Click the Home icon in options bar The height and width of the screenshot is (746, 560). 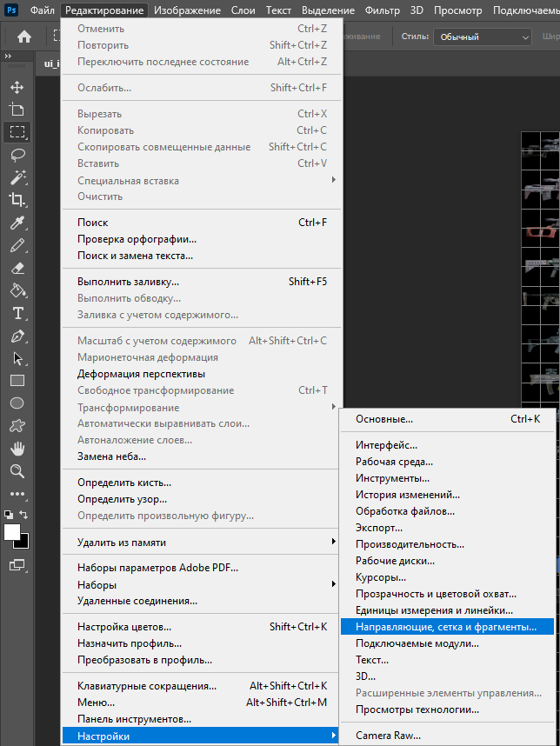click(24, 37)
